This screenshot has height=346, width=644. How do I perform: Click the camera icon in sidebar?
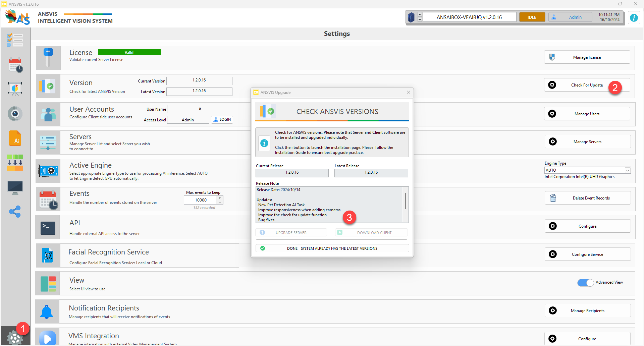click(15, 114)
